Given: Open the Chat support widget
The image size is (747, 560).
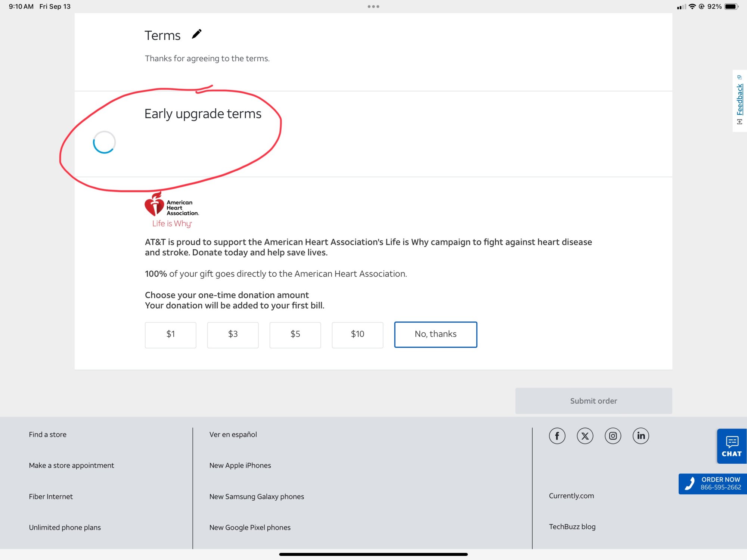Looking at the screenshot, I should click(731, 446).
